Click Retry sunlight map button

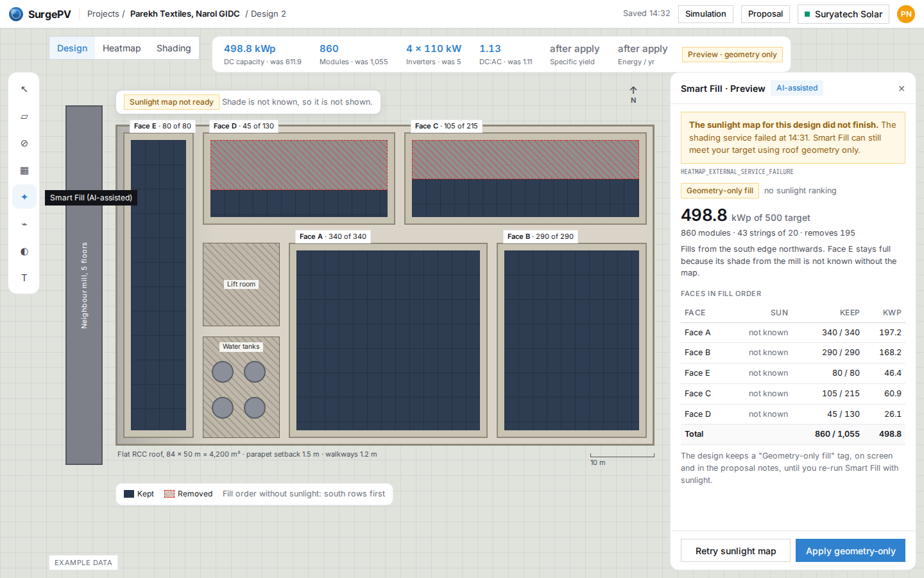point(735,551)
